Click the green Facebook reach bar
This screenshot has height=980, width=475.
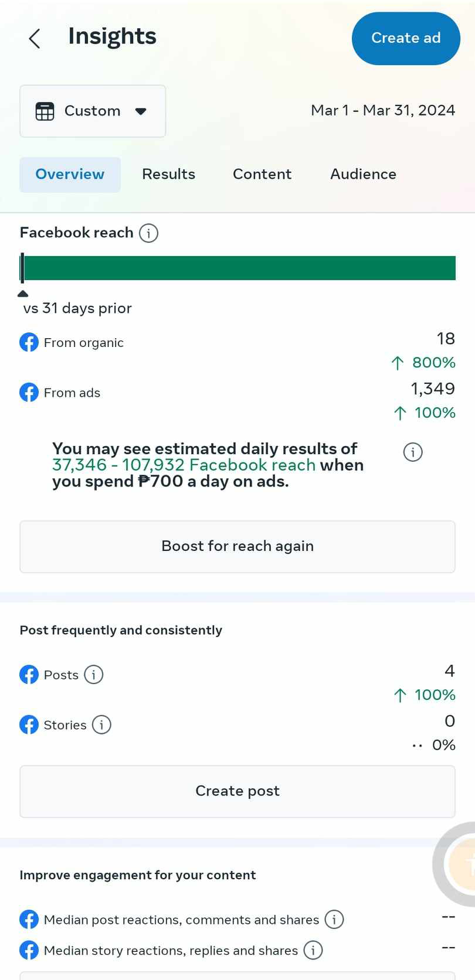tap(239, 268)
